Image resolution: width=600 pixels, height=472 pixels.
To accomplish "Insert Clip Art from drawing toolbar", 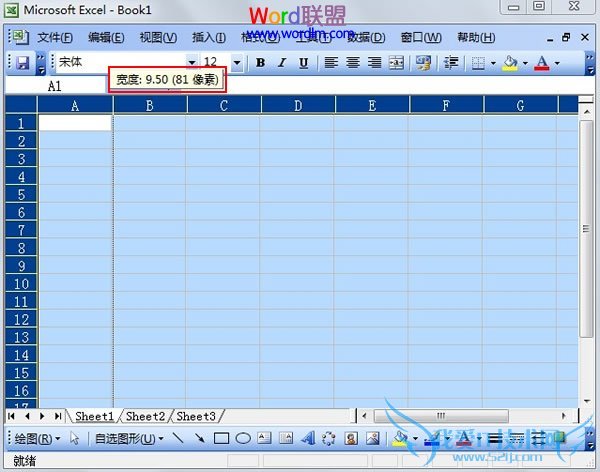I will point(351,438).
